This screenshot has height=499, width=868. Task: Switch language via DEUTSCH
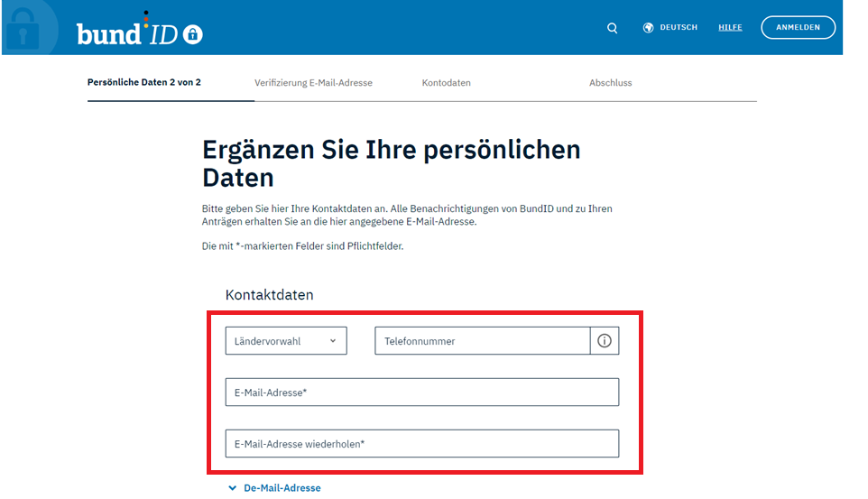tap(679, 27)
